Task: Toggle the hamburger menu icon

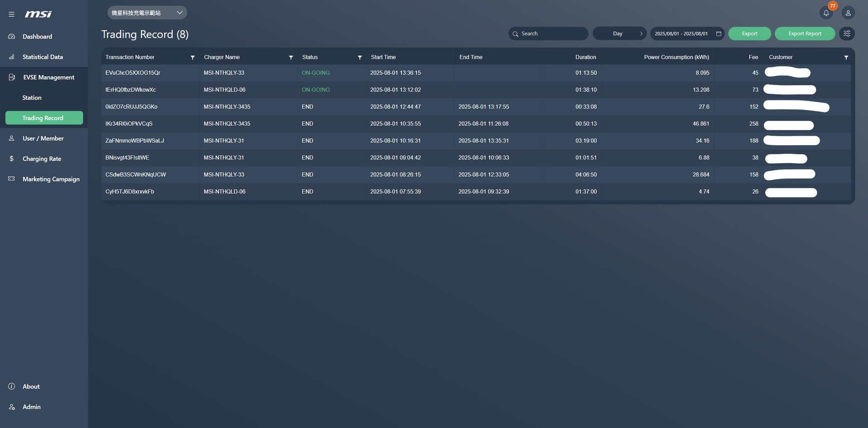Action: (x=11, y=14)
